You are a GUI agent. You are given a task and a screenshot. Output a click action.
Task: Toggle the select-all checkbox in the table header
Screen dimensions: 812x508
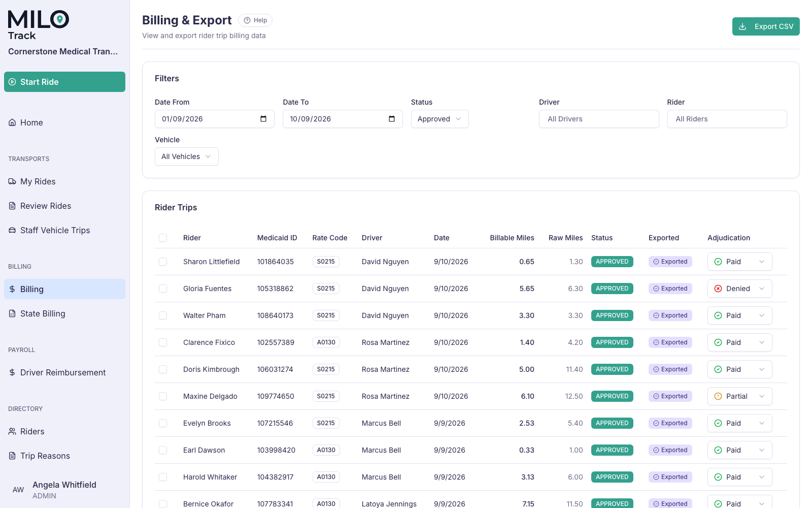tap(163, 238)
